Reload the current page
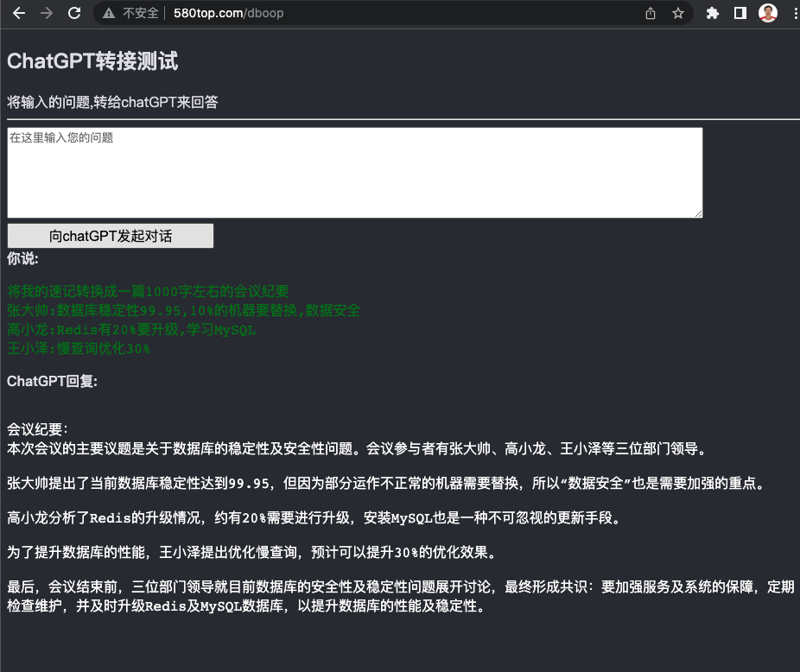The height and width of the screenshot is (672, 800). coord(75,13)
